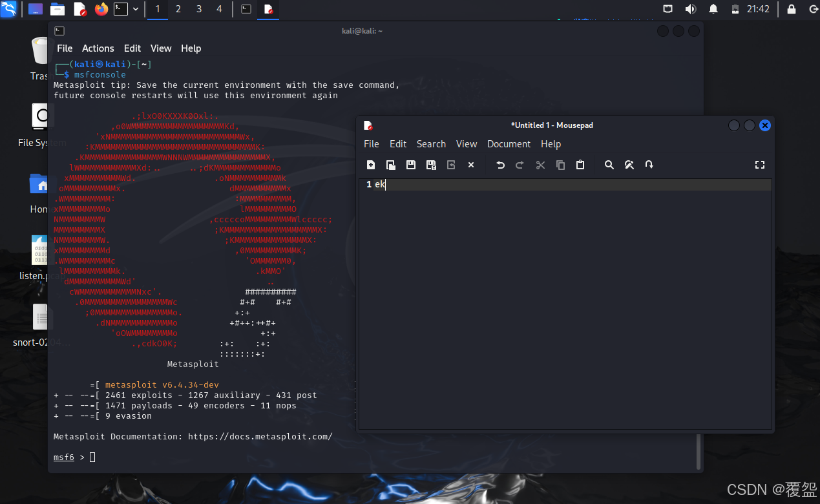
Task: Select the Trash desktop icon
Action: 41,58
